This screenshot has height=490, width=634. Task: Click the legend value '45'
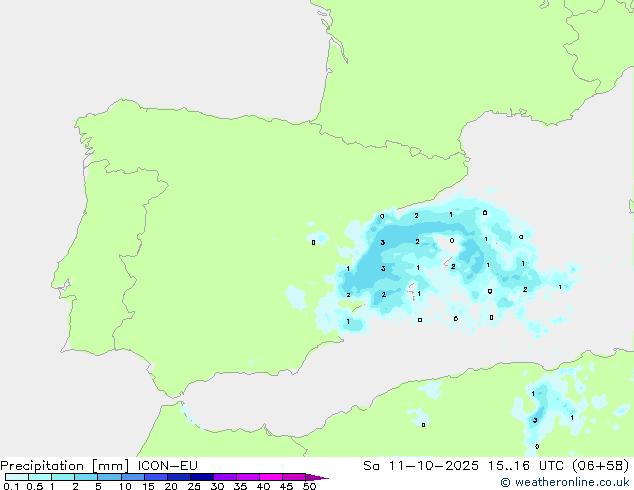pos(286,486)
